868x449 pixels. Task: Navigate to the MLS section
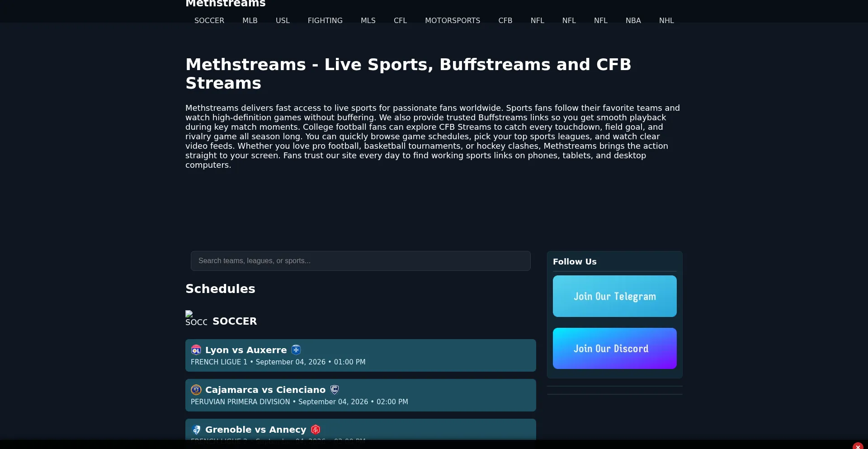(368, 21)
